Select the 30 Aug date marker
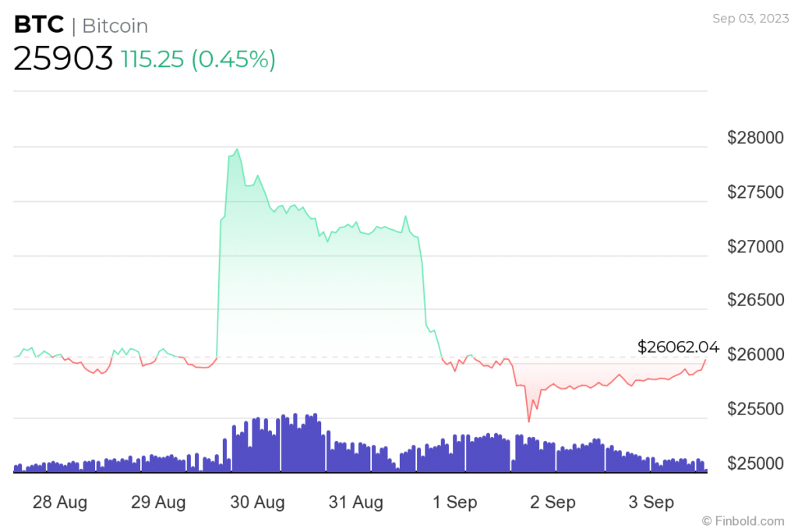This screenshot has height=532, width=798. [x=257, y=502]
